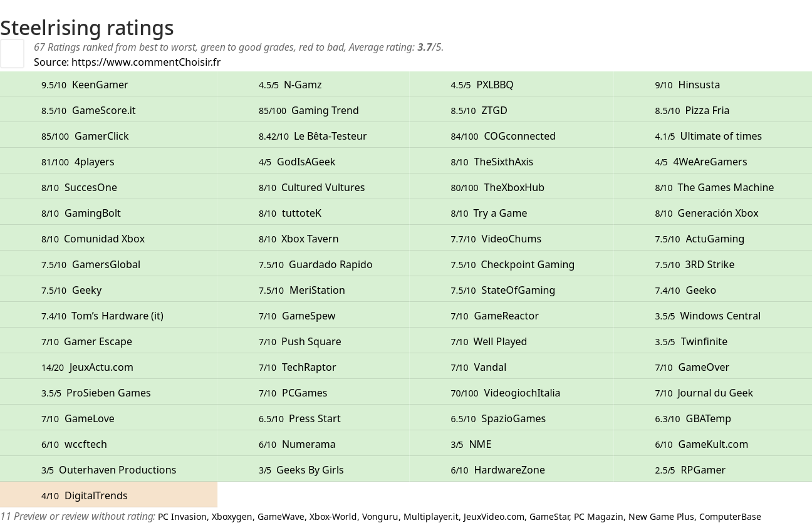812x523 pixels.
Task: Click the Steelrising ratings heading
Action: click(x=87, y=28)
